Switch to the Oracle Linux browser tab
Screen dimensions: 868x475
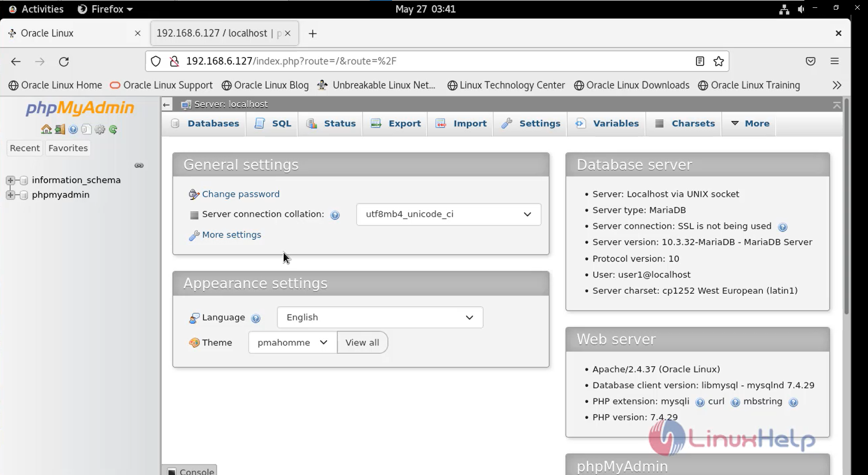point(74,33)
